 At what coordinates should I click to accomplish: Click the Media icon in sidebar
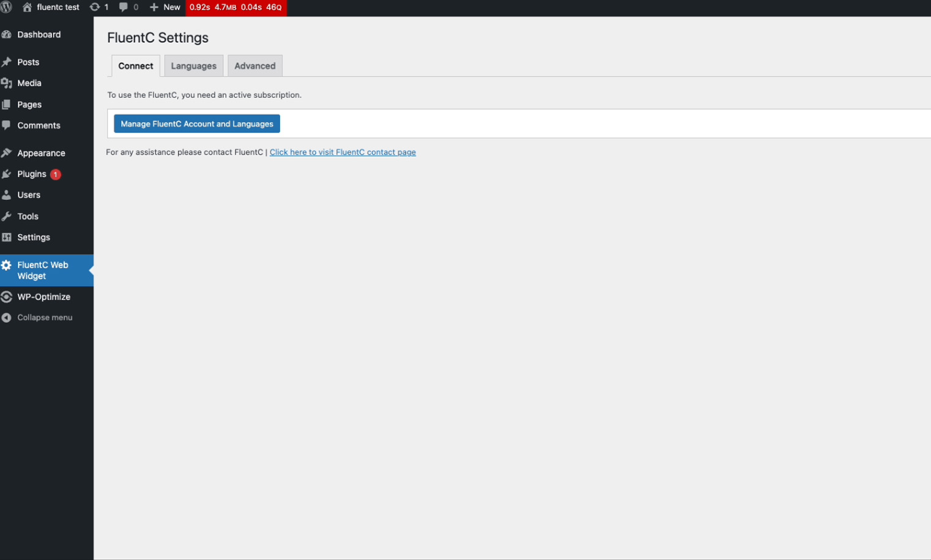7,83
